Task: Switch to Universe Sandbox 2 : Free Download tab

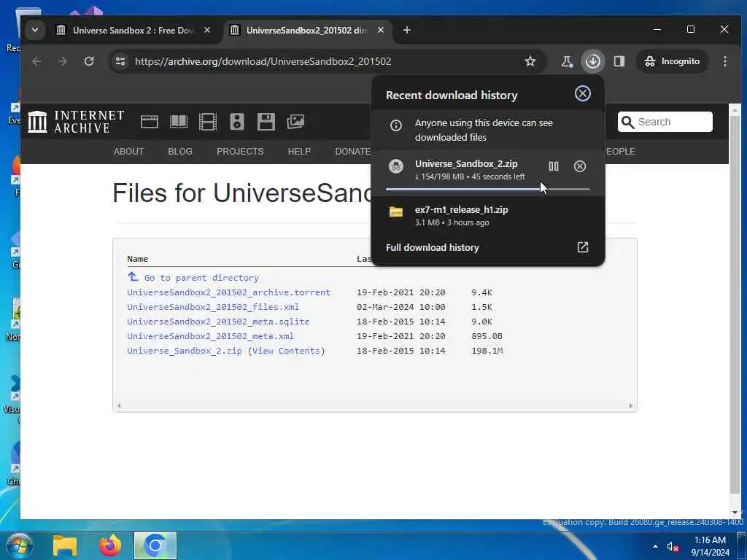Action: click(x=134, y=30)
